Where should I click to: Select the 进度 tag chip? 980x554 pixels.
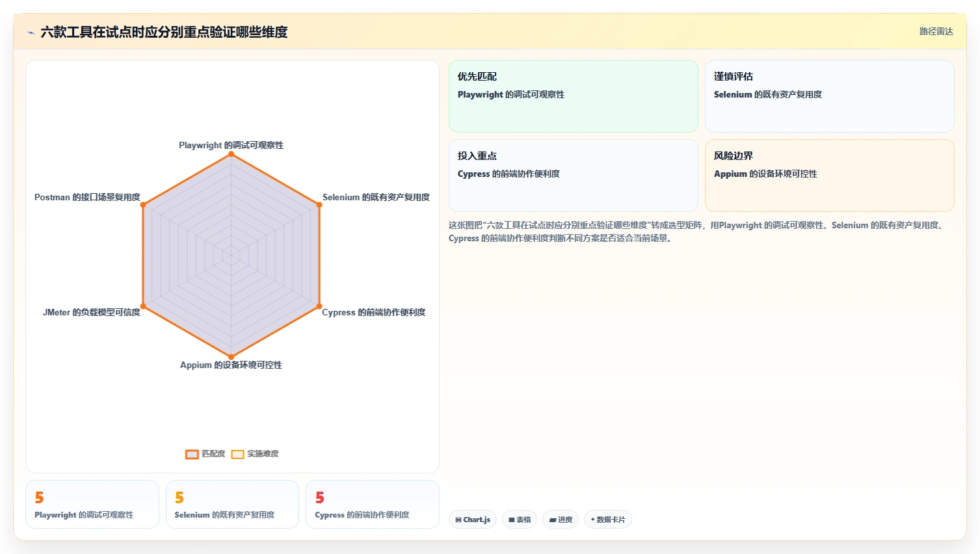point(561,520)
